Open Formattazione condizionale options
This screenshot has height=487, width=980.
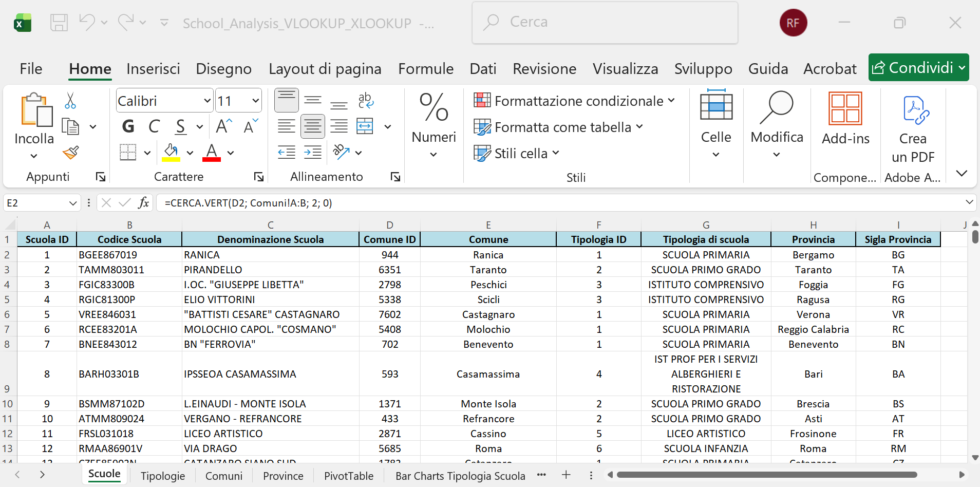(574, 101)
